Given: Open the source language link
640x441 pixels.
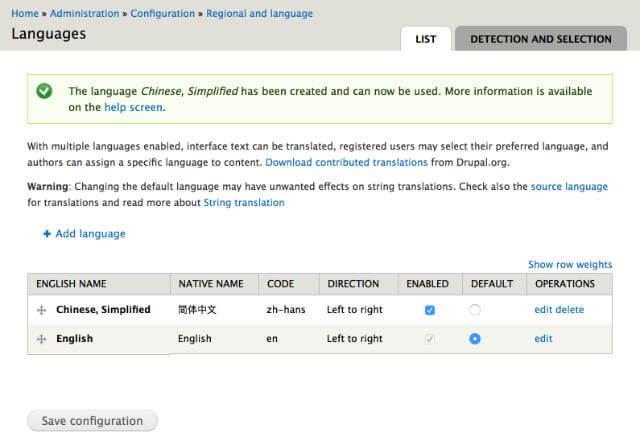Looking at the screenshot, I should [x=569, y=187].
